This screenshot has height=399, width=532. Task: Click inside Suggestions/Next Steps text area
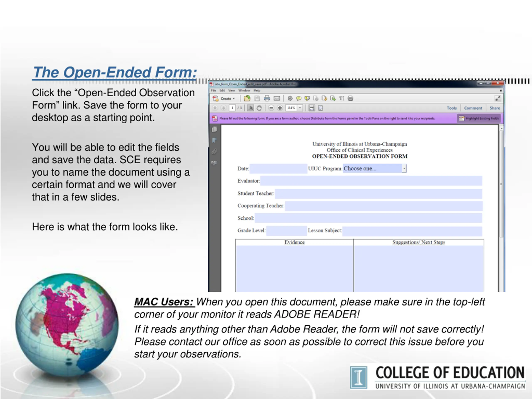(419, 269)
